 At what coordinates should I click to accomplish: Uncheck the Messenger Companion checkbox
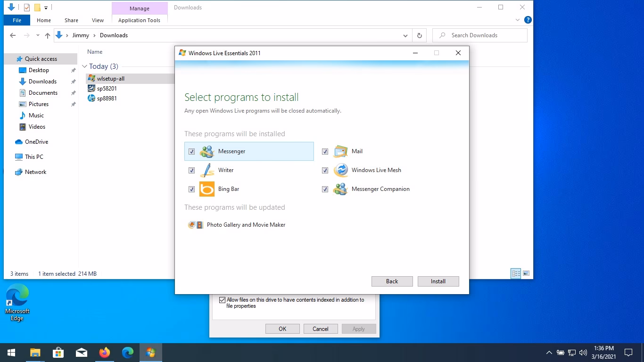coord(325,189)
